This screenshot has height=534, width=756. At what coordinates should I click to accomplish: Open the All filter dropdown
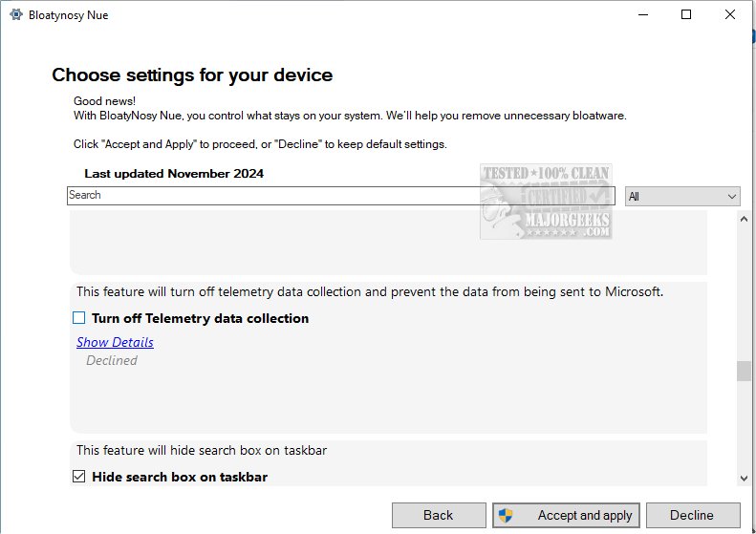coord(682,196)
